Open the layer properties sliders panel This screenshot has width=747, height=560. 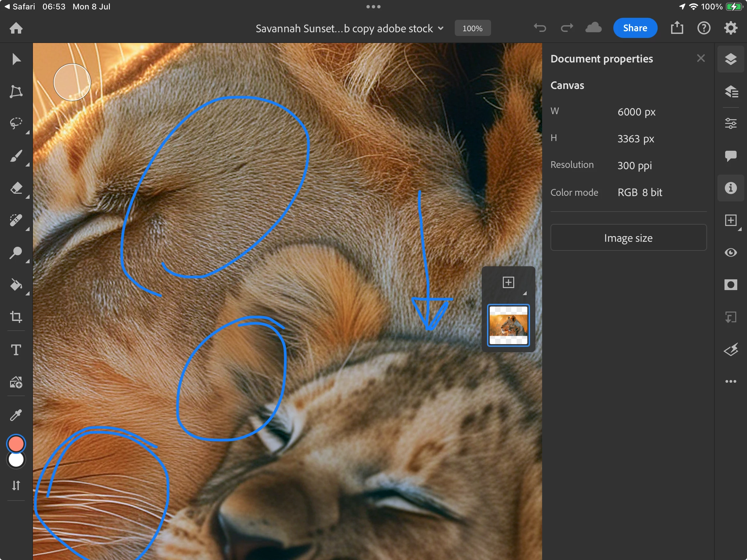coord(731,123)
